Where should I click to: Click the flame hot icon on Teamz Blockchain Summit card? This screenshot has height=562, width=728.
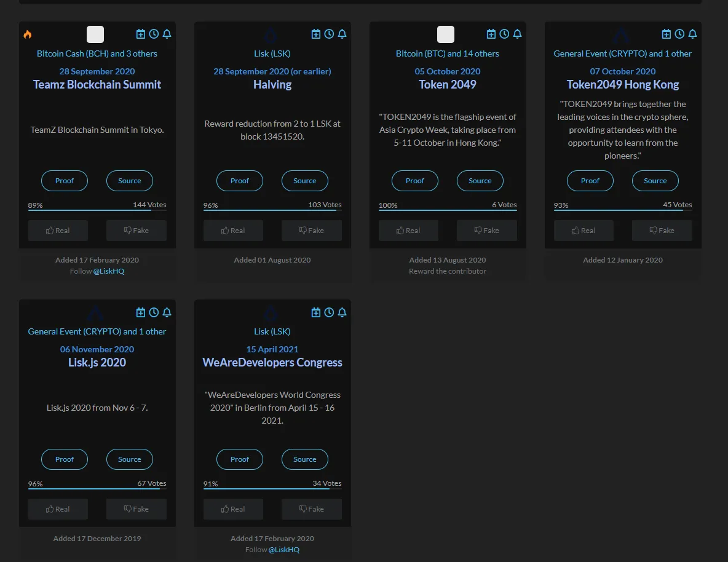(x=28, y=34)
